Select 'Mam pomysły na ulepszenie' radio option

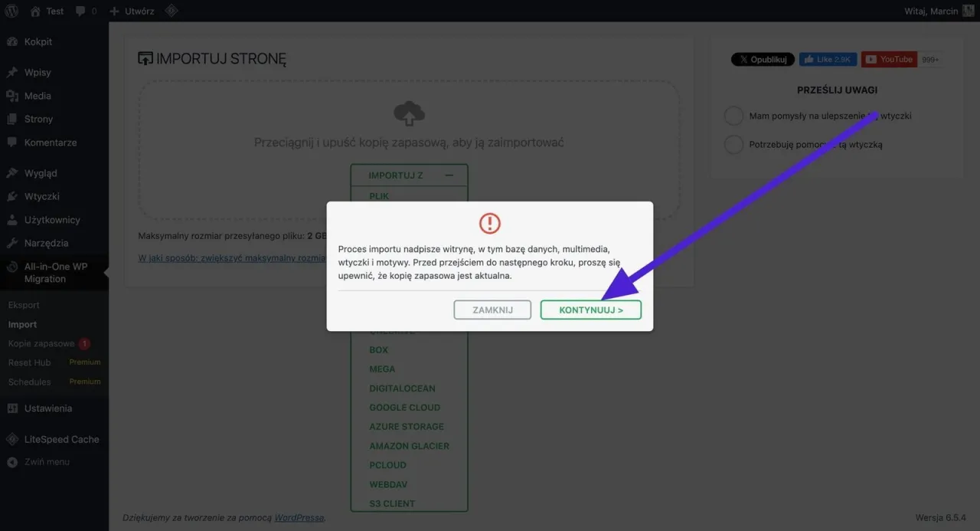pyautogui.click(x=733, y=116)
